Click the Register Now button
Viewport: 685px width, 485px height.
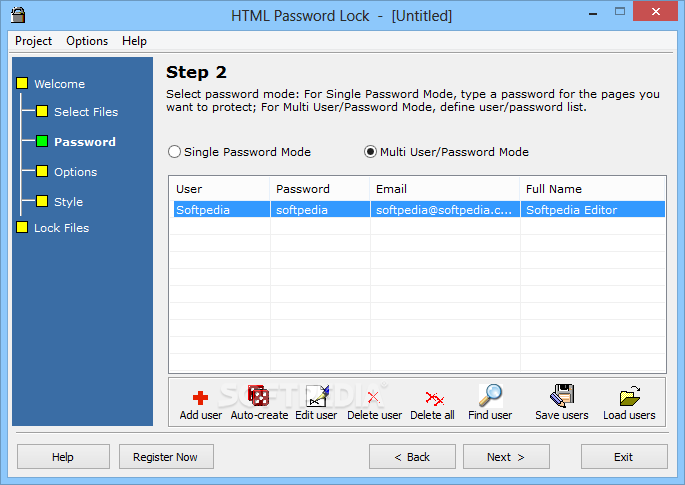click(166, 457)
